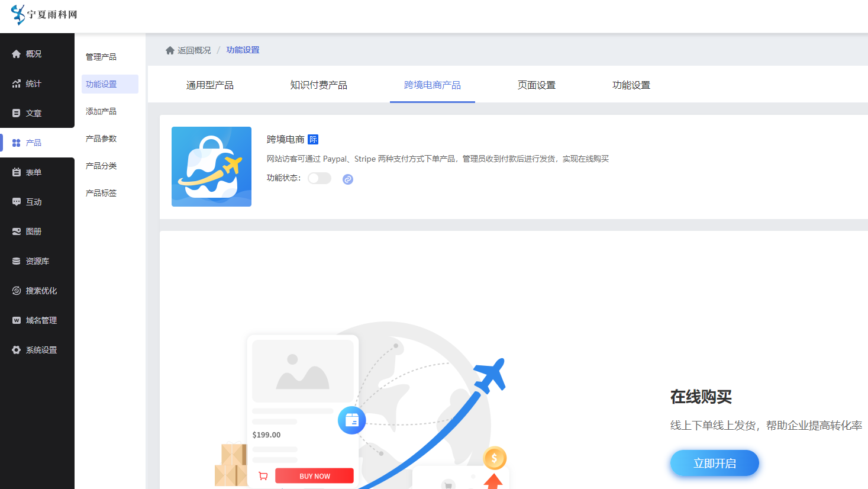Screen dimensions: 868x489
Task: Click the calendar icon beside 表单
Action: click(x=17, y=172)
